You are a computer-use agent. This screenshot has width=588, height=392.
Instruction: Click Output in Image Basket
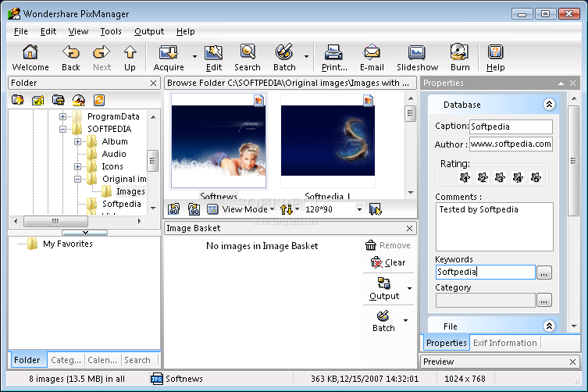pyautogui.click(x=384, y=289)
